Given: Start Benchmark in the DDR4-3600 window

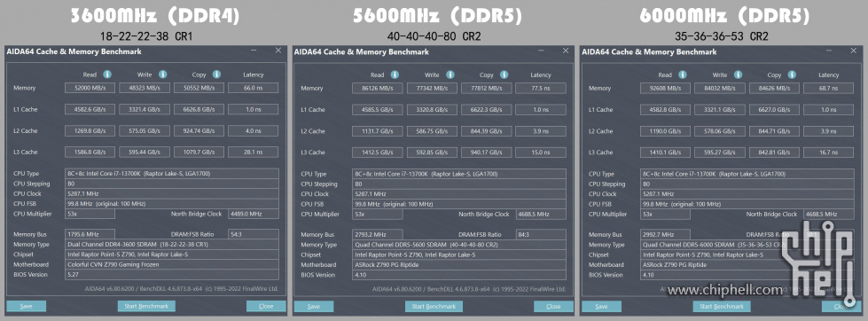Looking at the screenshot, I should point(146,306).
